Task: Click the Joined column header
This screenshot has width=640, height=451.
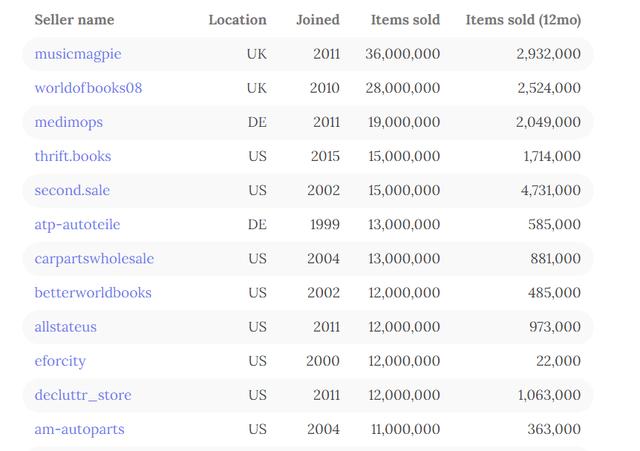Action: coord(318,20)
